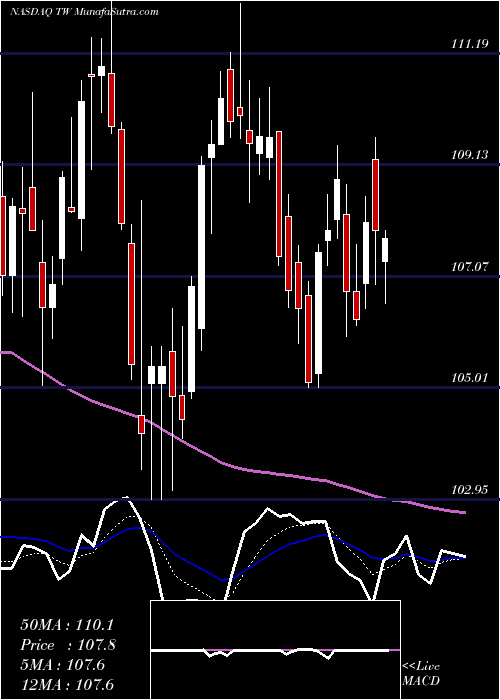Click the MACD histogram panel

(x=275, y=650)
